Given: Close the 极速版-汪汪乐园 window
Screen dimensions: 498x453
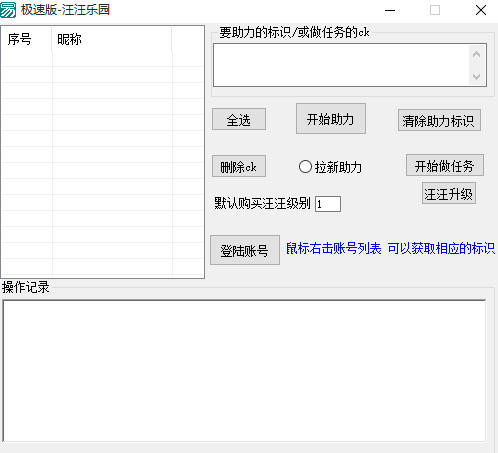Looking at the screenshot, I should pyautogui.click(x=481, y=10).
